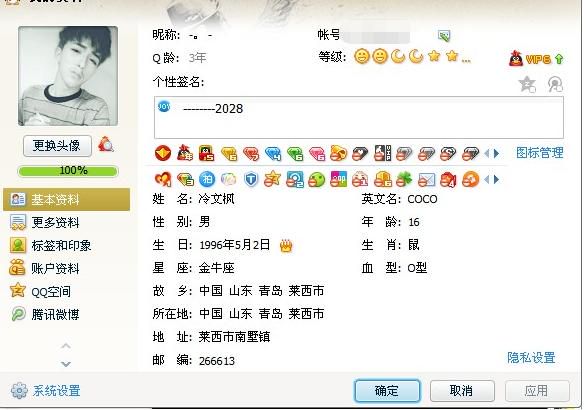The image size is (588, 410).
Task: Click the 确定 button
Action: pos(387,391)
